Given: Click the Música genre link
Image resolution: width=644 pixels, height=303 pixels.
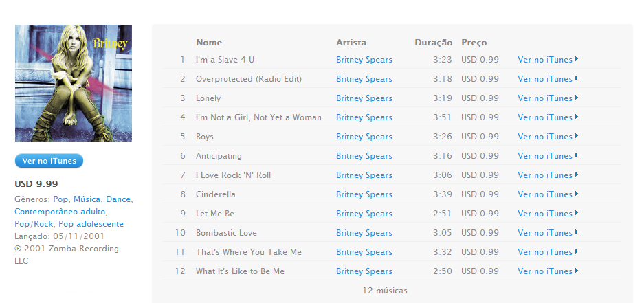Looking at the screenshot, I should pyautogui.click(x=87, y=199).
